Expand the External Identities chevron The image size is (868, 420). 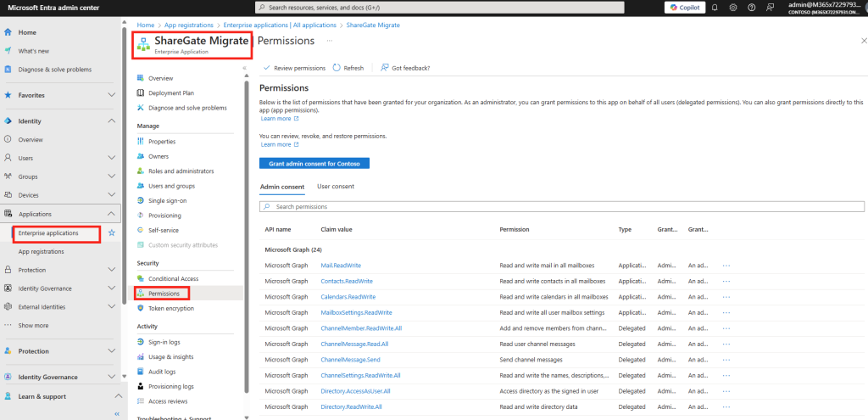[x=111, y=307]
